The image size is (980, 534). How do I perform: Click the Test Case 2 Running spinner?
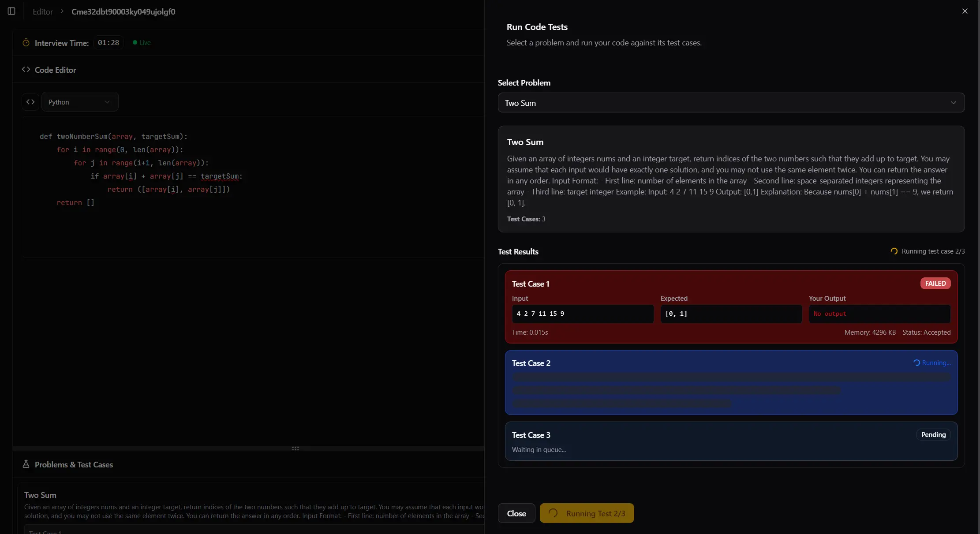916,363
